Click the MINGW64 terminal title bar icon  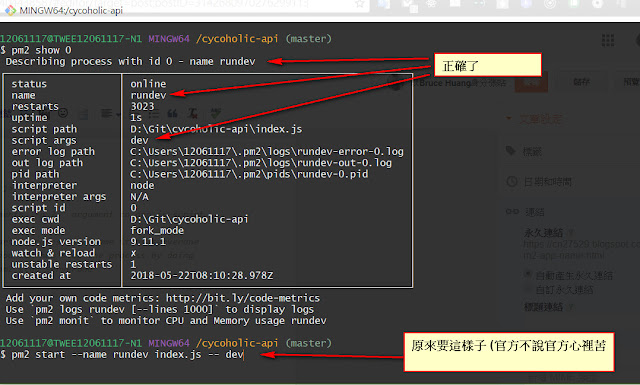click(10, 10)
